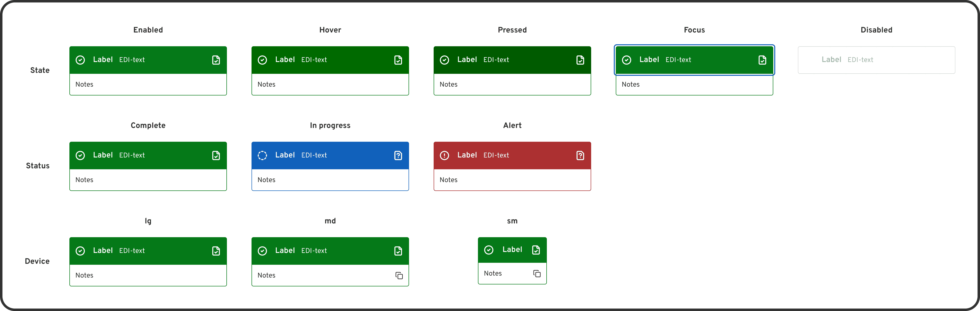The height and width of the screenshot is (311, 980).
Task: Click the Notes field on the Enabled card
Action: click(148, 84)
